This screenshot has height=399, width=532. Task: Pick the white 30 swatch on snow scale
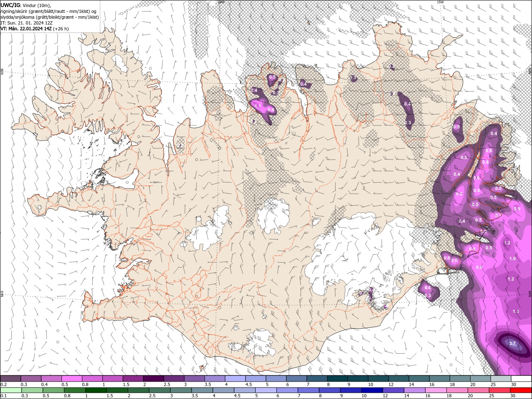point(521,379)
